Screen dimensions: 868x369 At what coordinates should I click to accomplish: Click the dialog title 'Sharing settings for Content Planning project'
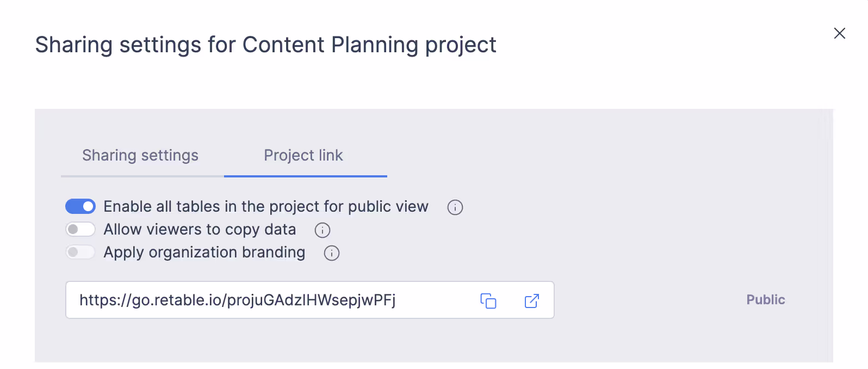tap(266, 45)
